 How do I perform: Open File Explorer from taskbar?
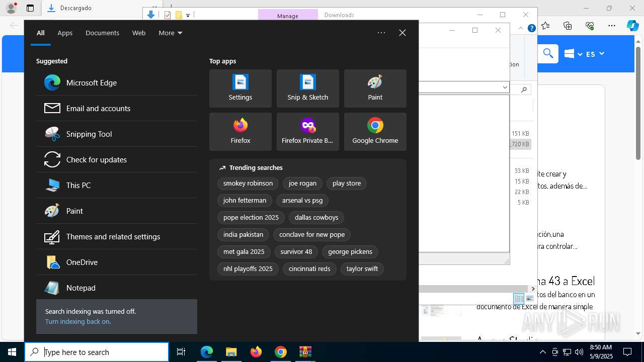[x=231, y=352]
